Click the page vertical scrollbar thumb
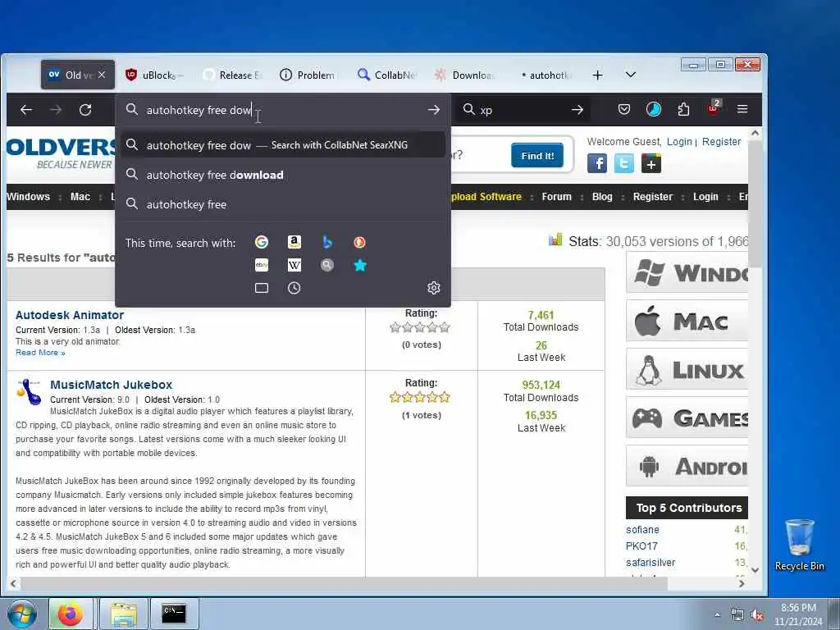This screenshot has height=630, width=840. [755, 203]
